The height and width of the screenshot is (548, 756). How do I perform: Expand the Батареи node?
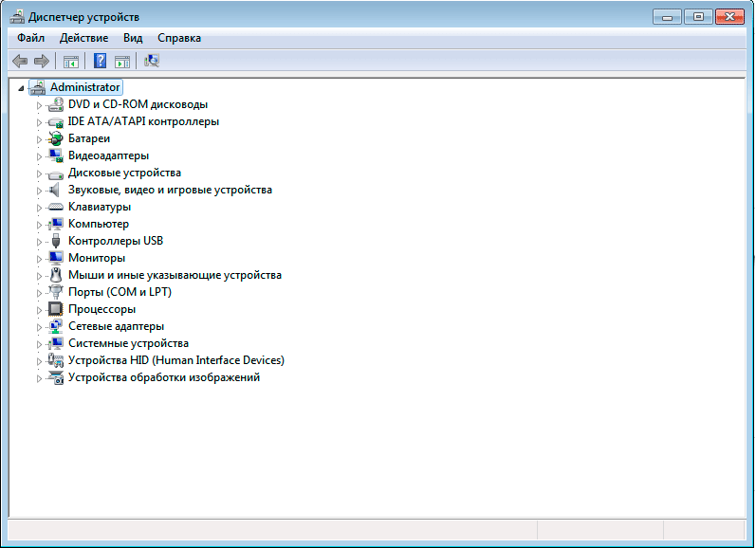[39, 139]
